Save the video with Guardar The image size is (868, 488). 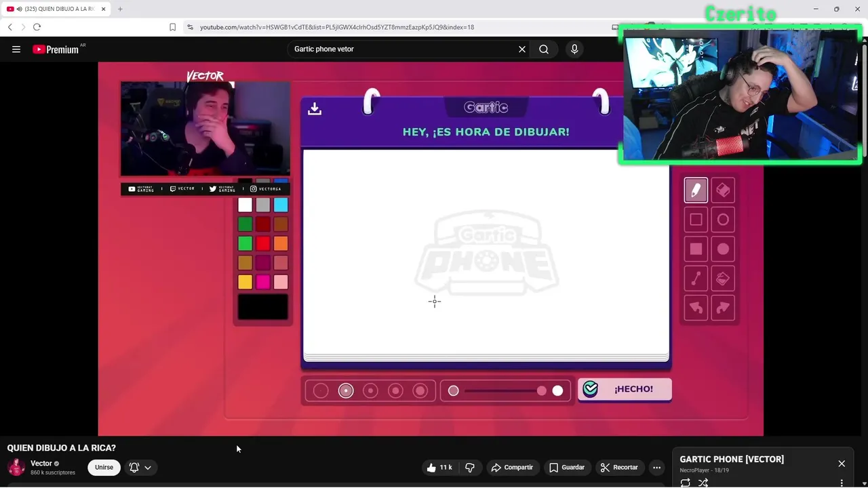[x=567, y=467]
